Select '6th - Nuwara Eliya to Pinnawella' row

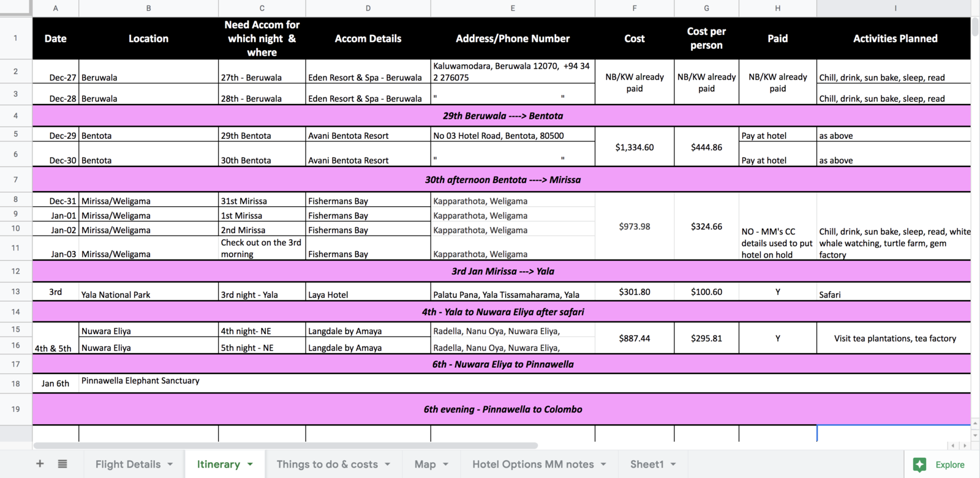pyautogui.click(x=502, y=364)
